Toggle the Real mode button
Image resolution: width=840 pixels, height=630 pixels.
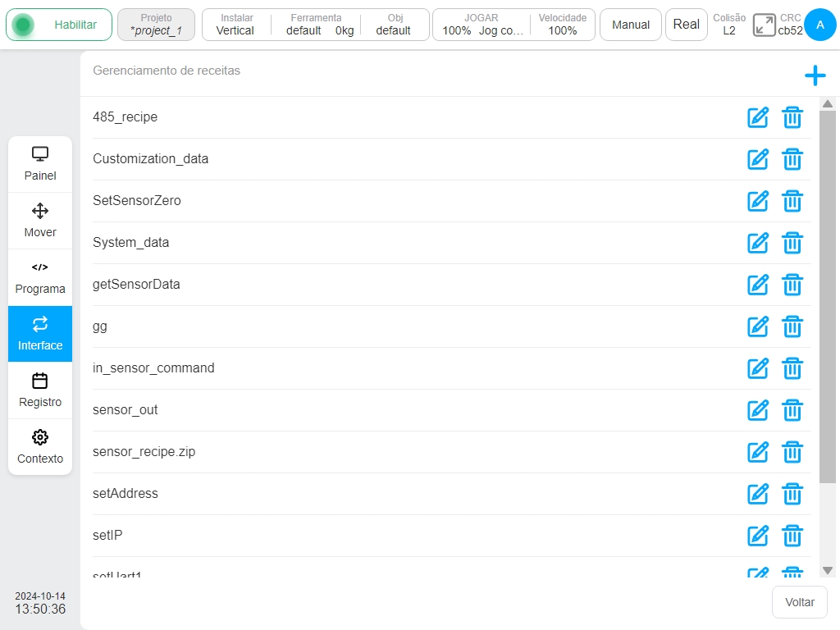tap(687, 25)
